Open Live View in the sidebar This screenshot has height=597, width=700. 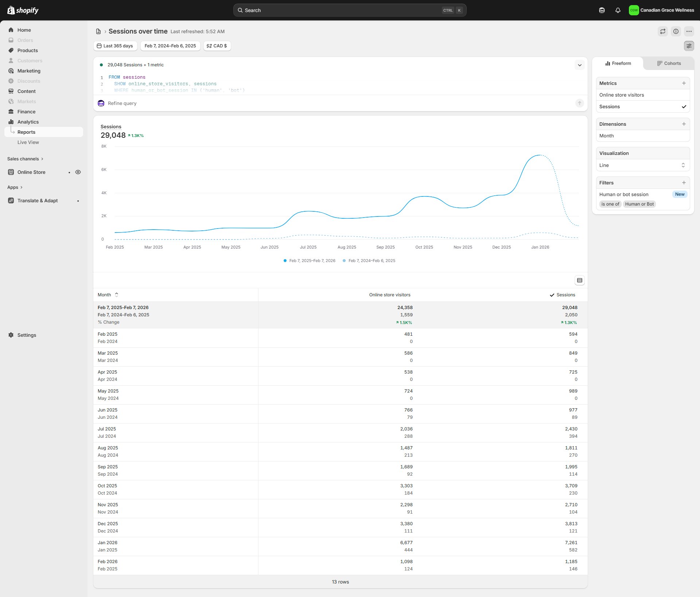tap(28, 142)
